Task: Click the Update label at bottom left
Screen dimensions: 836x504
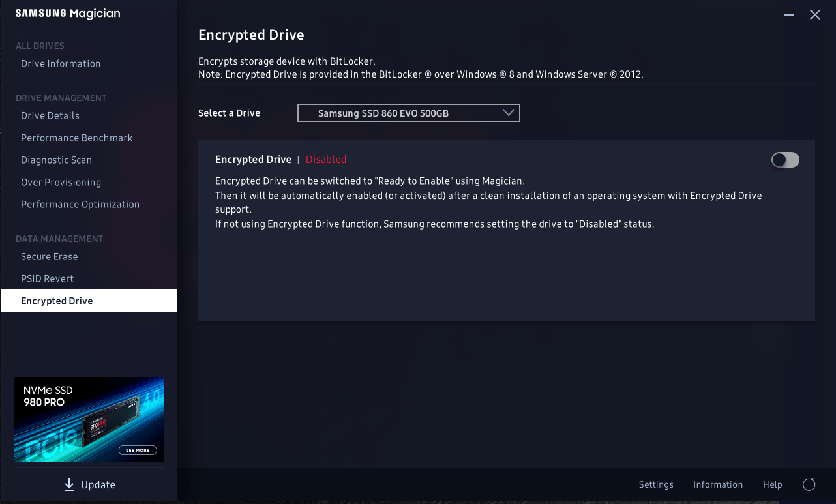Action: [98, 485]
